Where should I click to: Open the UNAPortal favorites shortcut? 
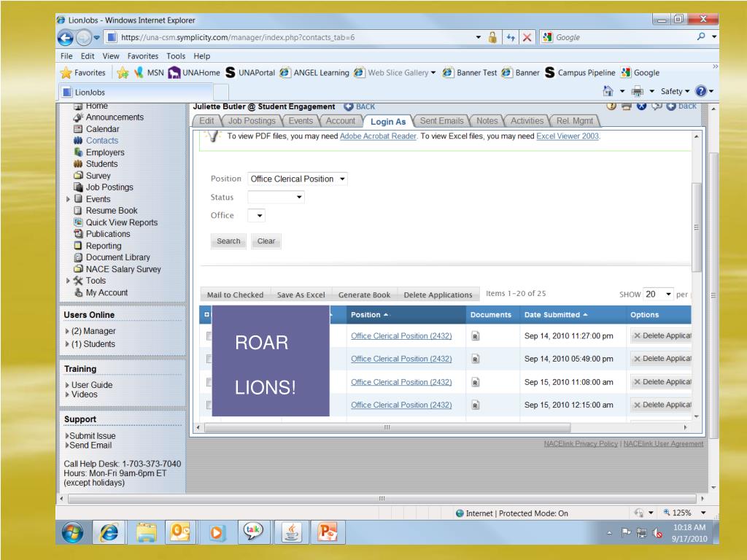coord(250,73)
